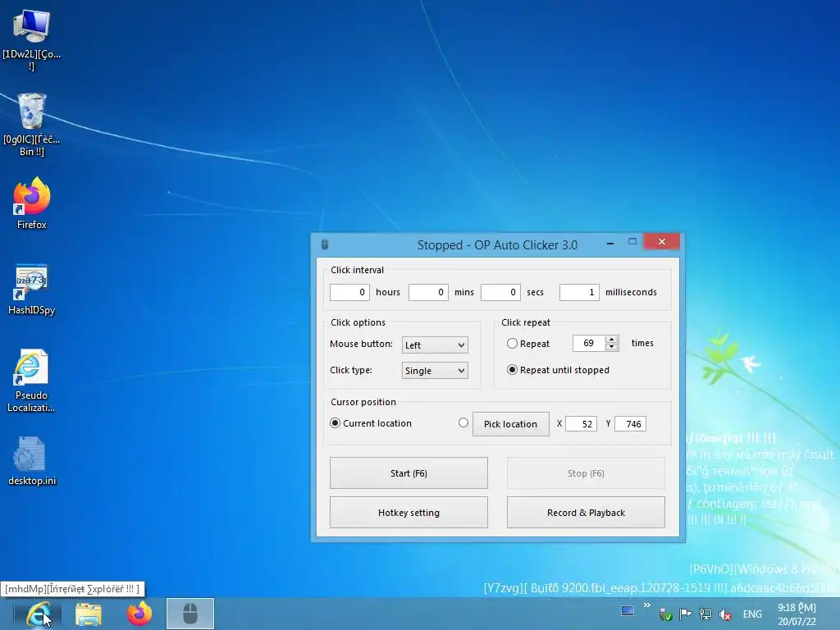
Task: Click the Y coordinate field
Action: pyautogui.click(x=631, y=424)
